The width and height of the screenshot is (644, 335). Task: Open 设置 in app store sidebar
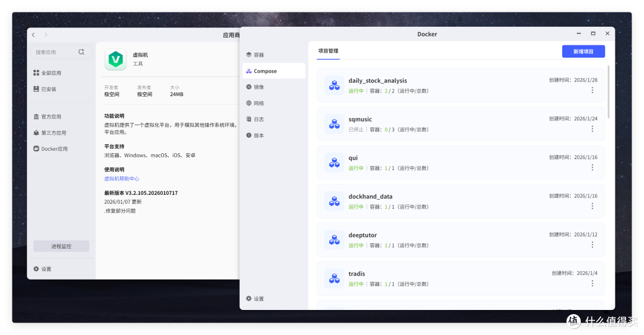[43, 269]
